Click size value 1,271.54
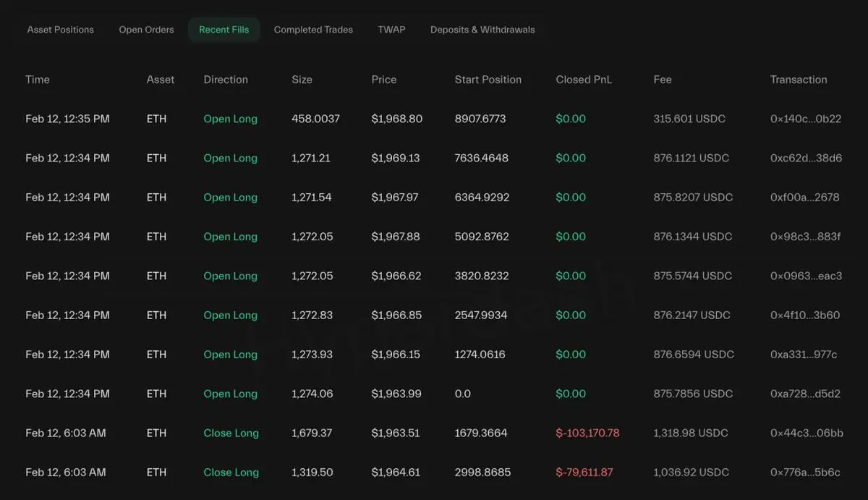The width and height of the screenshot is (868, 500). pos(312,197)
